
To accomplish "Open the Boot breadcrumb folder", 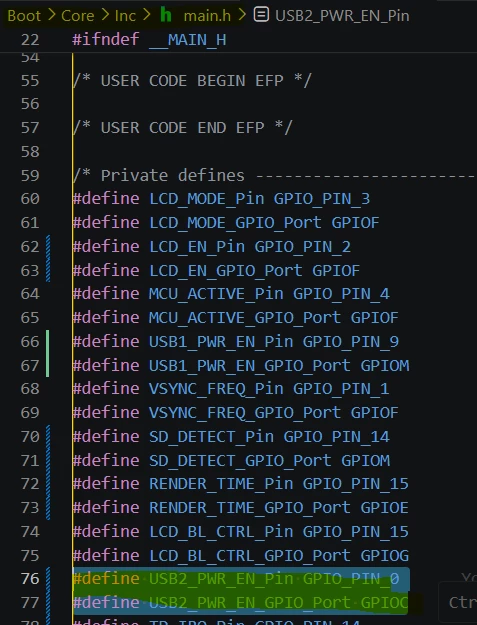I will 24,16.
